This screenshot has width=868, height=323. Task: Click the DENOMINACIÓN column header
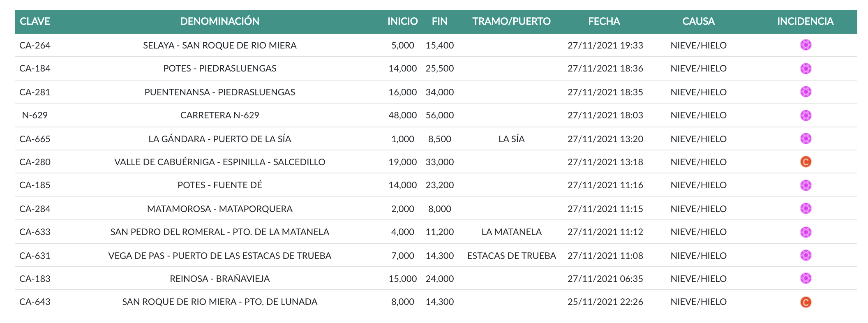pyautogui.click(x=219, y=21)
